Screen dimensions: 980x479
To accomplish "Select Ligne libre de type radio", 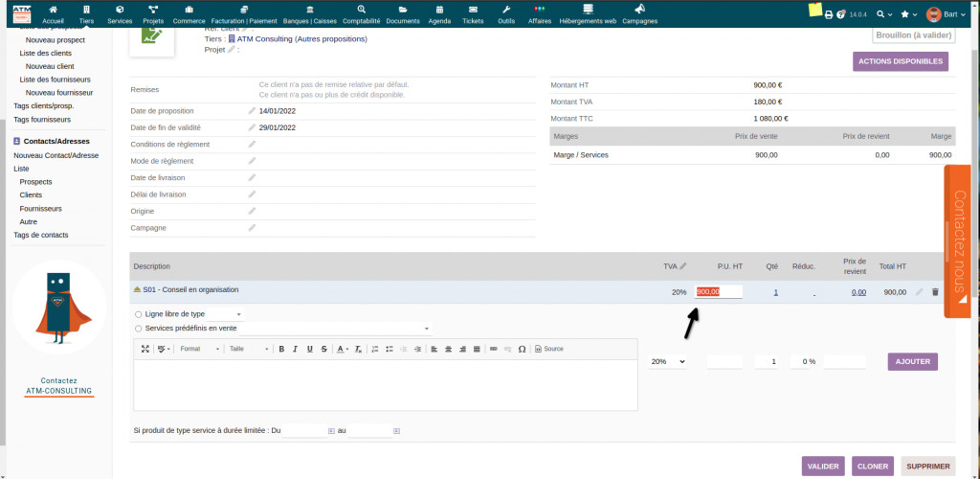I will click(x=138, y=314).
